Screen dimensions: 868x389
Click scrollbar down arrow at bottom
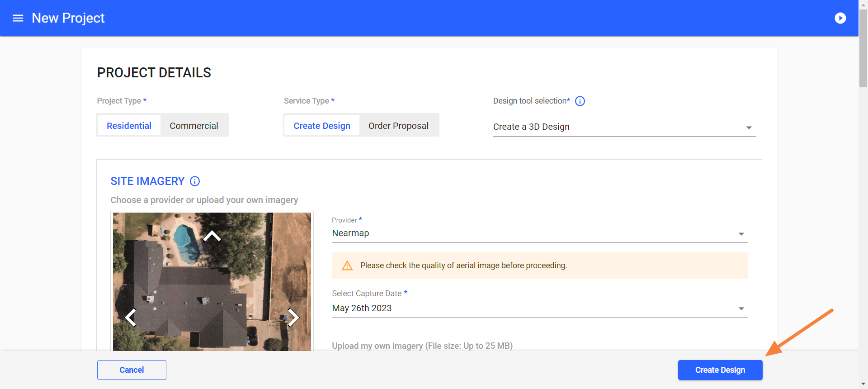pos(863,384)
